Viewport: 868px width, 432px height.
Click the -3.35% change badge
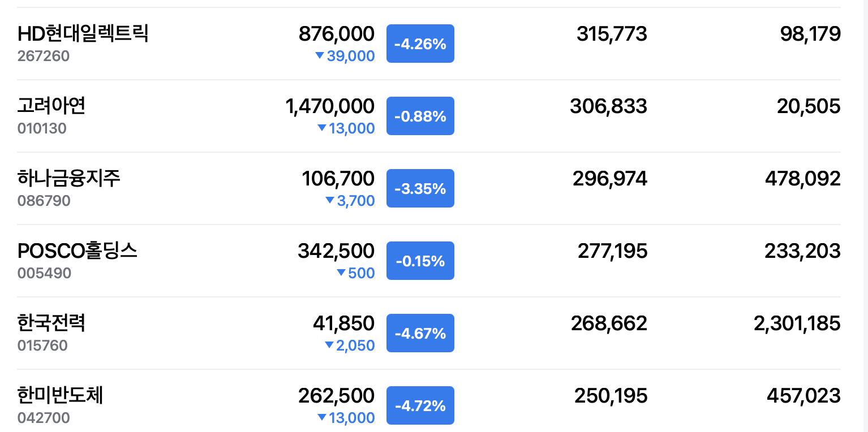420,188
